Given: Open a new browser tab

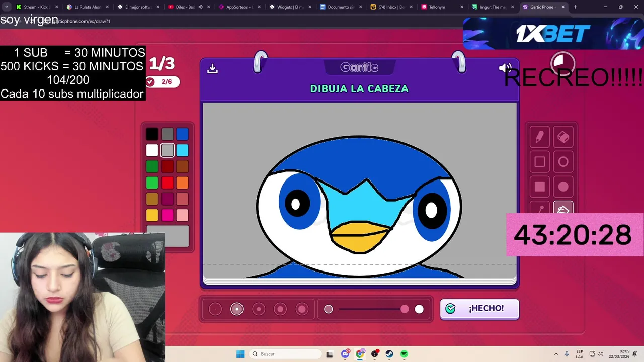Looking at the screenshot, I should [x=575, y=7].
